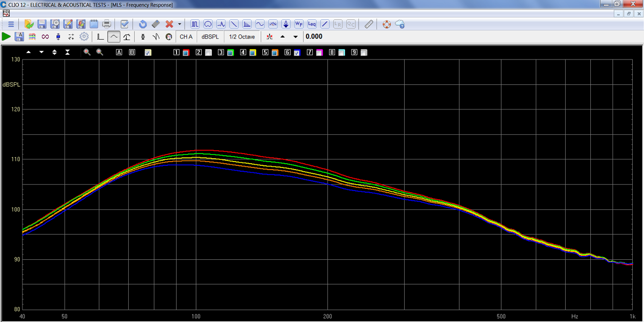Expand vertical scale with double-arrow icon
Screen dimensions: 644x322
pos(54,52)
